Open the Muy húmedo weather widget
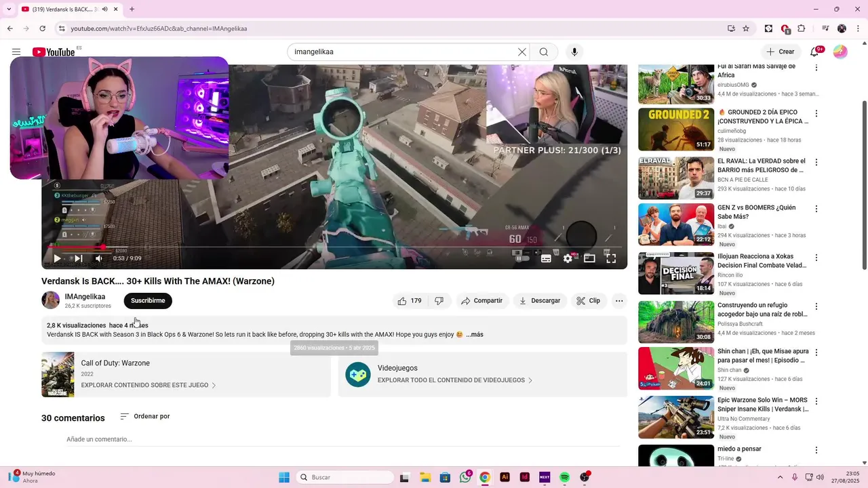Viewport: 868px width, 488px height. (x=33, y=477)
